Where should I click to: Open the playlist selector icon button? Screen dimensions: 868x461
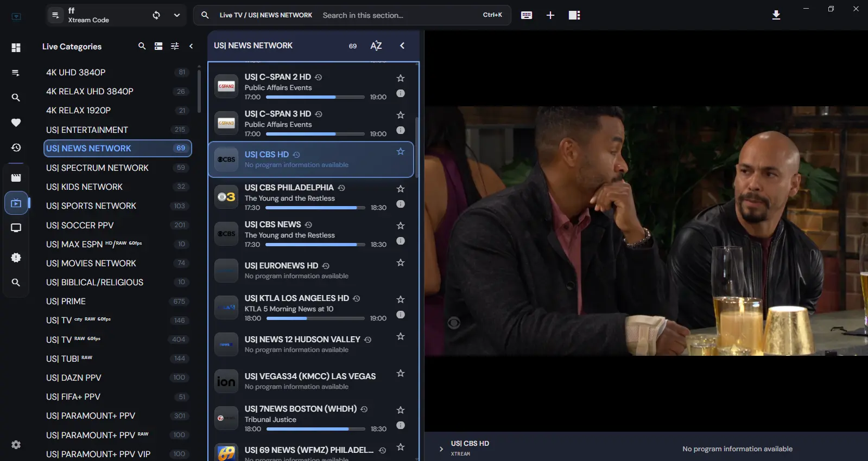pos(55,15)
